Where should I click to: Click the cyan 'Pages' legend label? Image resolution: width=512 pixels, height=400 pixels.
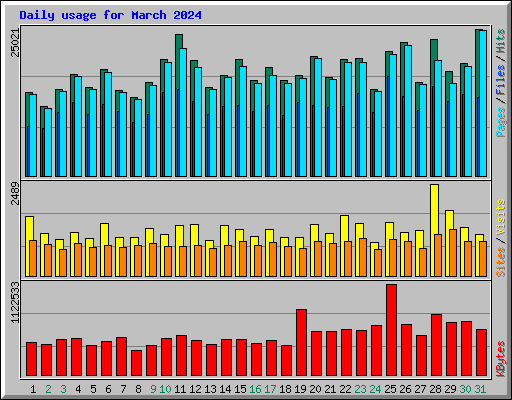501,122
